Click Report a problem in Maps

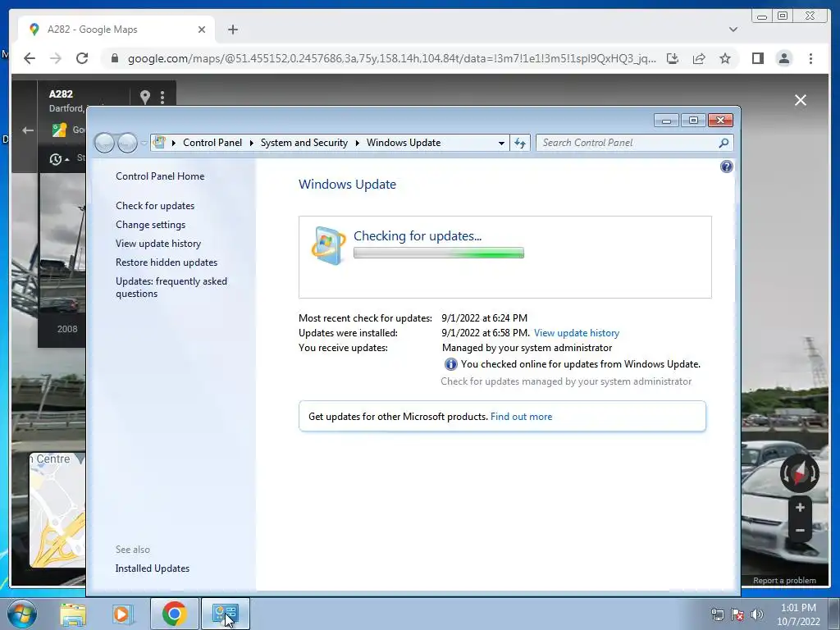(784, 580)
